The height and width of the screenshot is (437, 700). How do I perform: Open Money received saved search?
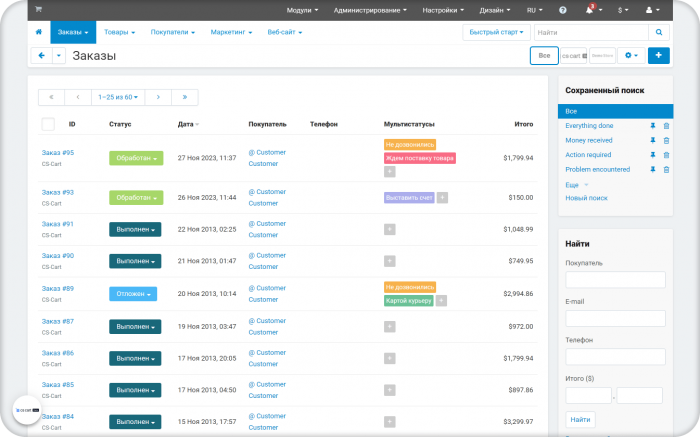(x=588, y=140)
